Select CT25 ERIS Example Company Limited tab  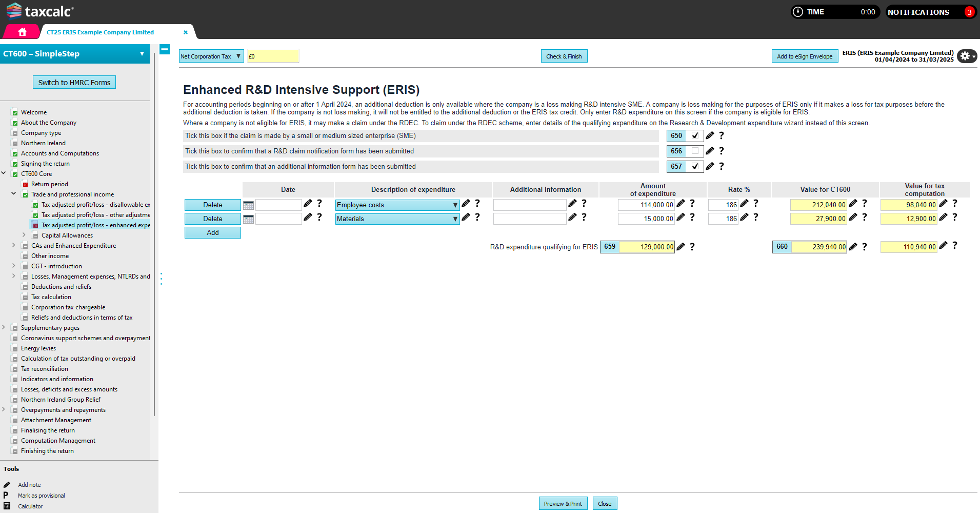coord(101,32)
